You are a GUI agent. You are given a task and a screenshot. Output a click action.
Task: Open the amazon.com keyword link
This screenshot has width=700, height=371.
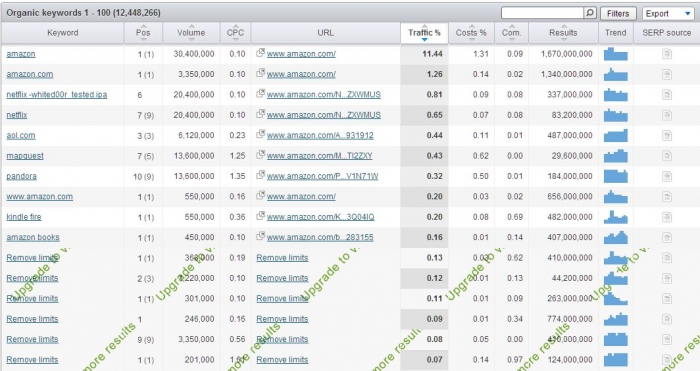pyautogui.click(x=29, y=75)
